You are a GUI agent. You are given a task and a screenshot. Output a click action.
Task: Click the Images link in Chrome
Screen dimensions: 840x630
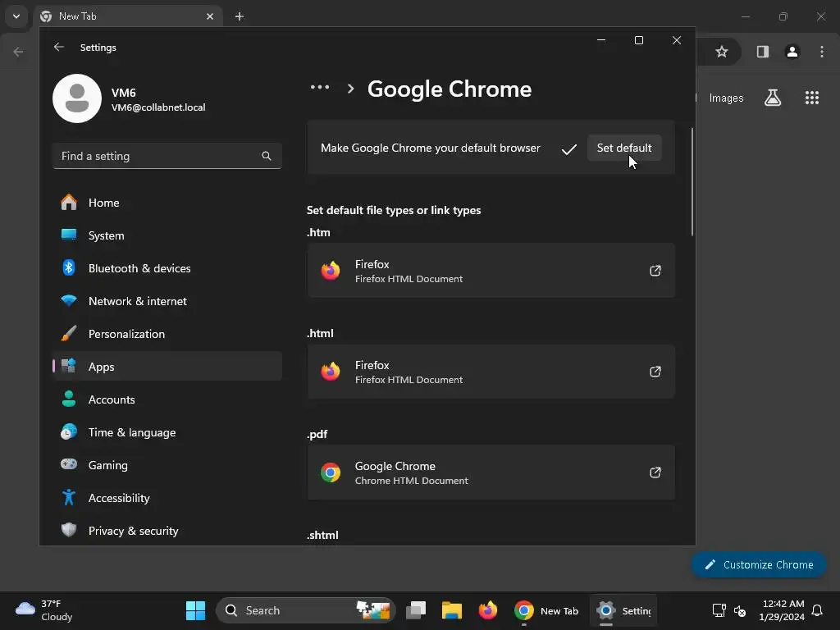727,98
